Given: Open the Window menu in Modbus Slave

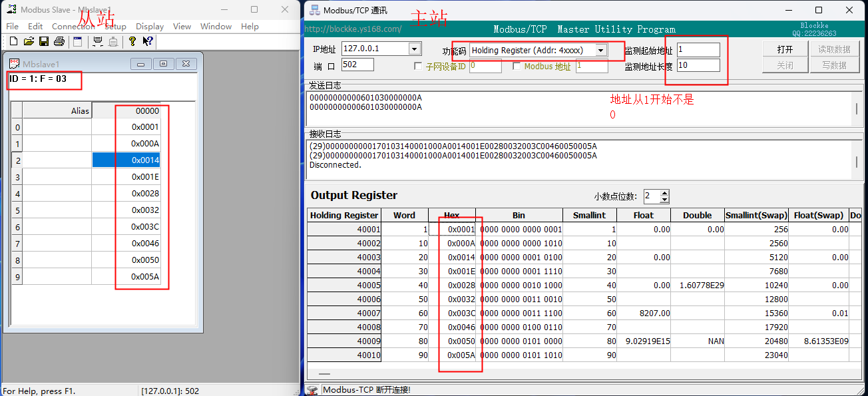Looking at the screenshot, I should (216, 27).
